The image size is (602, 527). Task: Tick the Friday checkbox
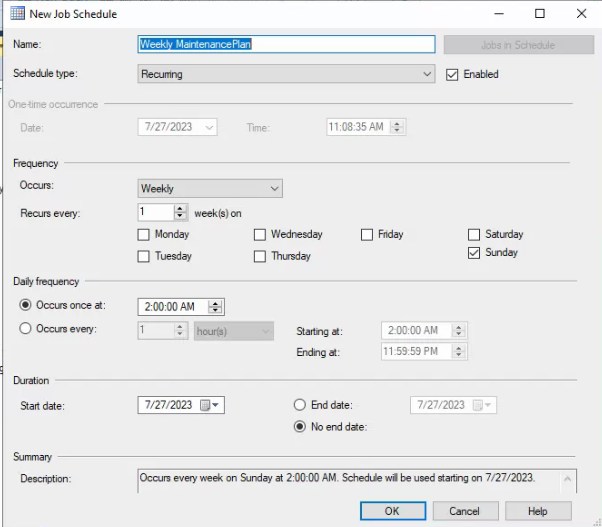click(x=367, y=235)
